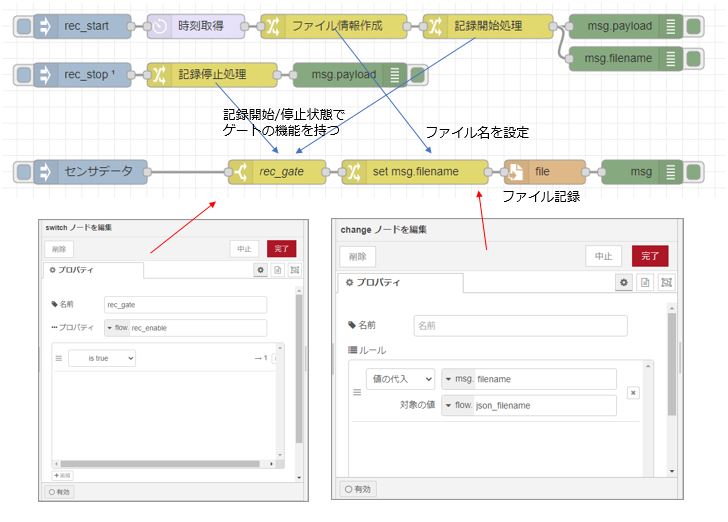Click the 名前 field containing rec_gate
The height and width of the screenshot is (522, 728).
(185, 305)
